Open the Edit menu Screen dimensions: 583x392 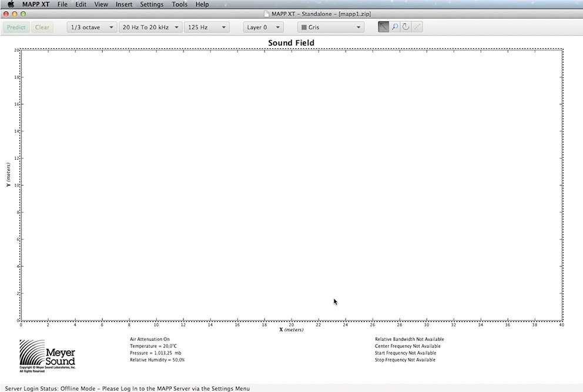pos(81,5)
